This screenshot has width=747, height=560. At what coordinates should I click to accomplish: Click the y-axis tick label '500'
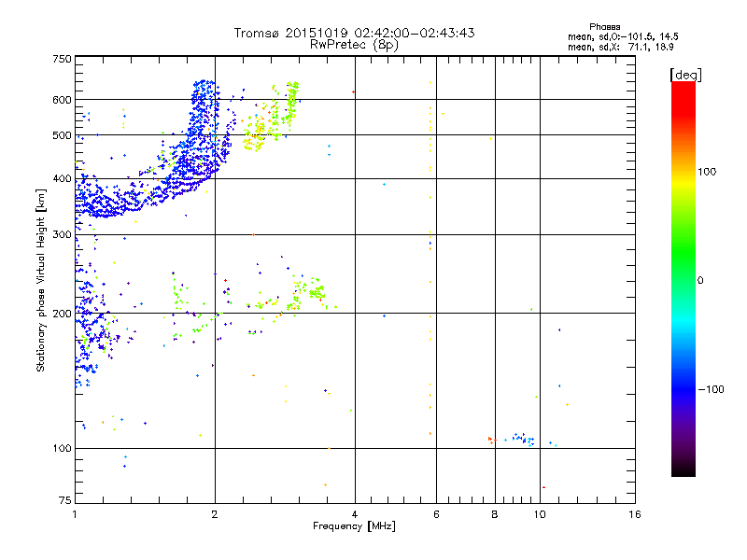(x=62, y=135)
